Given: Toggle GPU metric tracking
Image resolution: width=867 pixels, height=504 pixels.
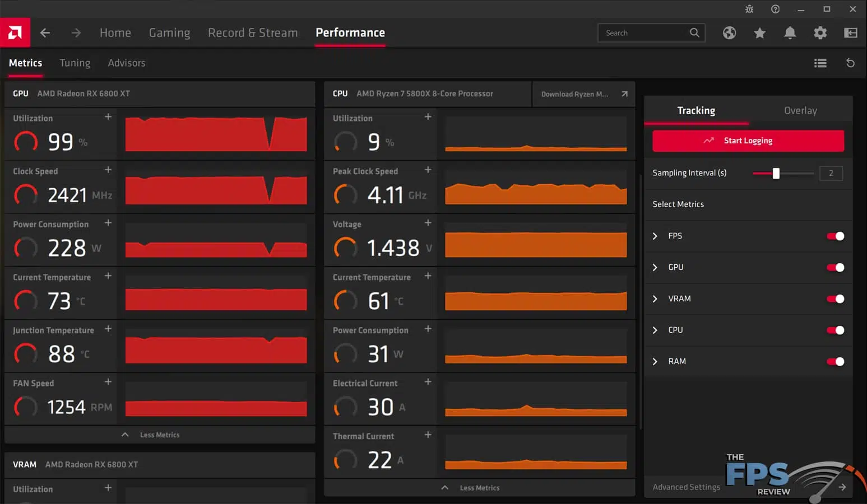Looking at the screenshot, I should (835, 268).
